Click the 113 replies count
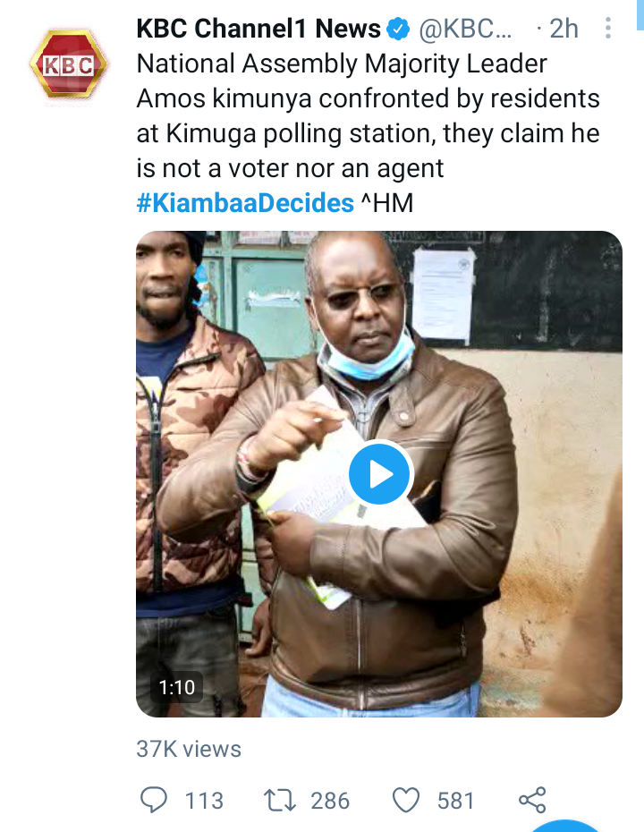The image size is (644, 832). (x=204, y=799)
